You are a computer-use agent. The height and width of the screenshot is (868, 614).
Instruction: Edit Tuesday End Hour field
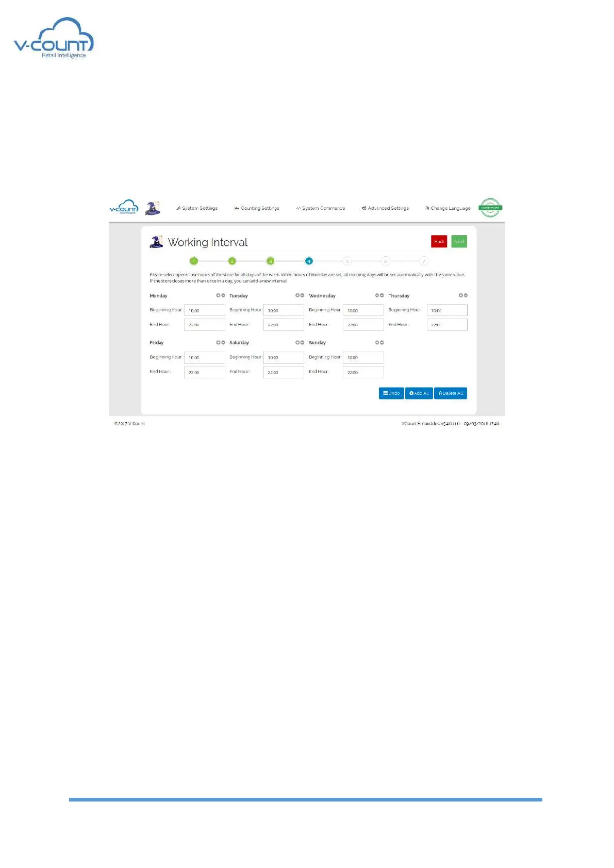284,325
